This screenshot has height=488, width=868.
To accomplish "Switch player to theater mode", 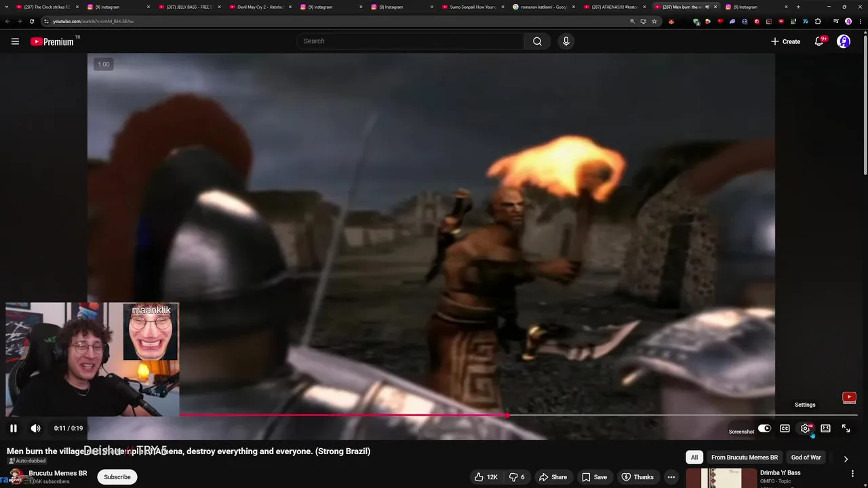I will [825, 428].
